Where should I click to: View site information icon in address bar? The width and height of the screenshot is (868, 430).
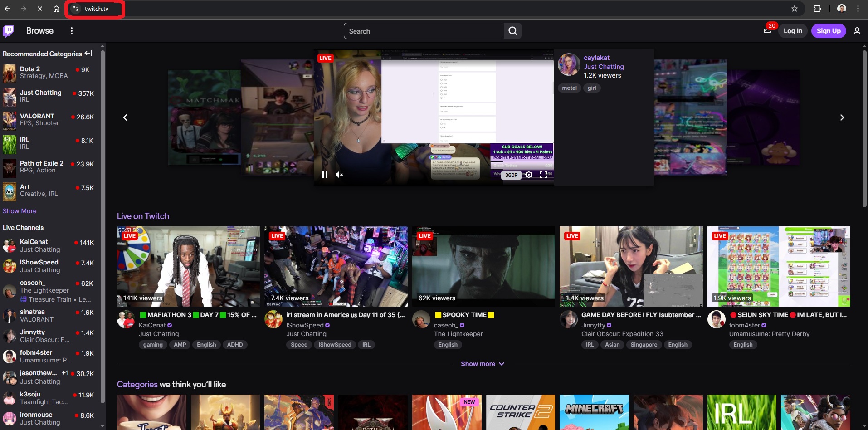coord(76,9)
